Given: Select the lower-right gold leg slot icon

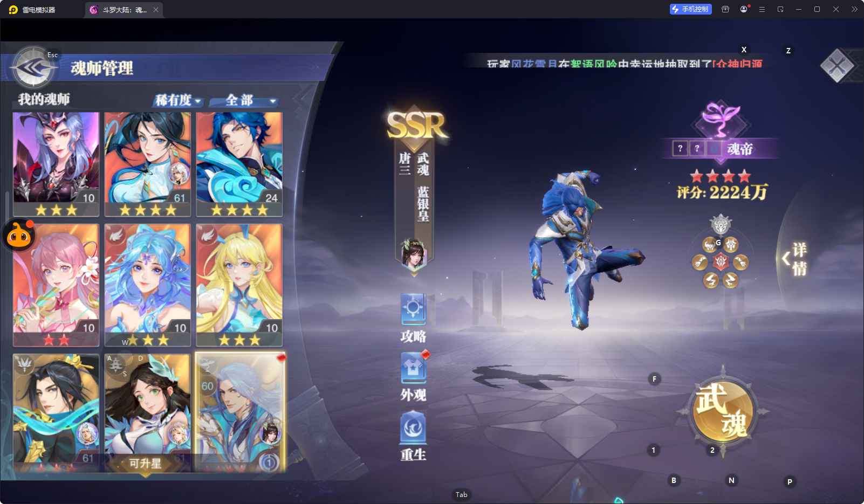Looking at the screenshot, I should tap(730, 280).
